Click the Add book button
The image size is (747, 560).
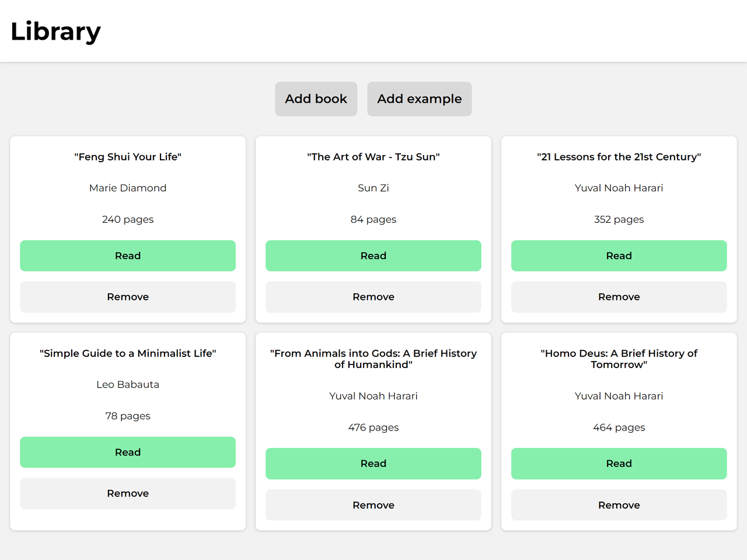point(316,99)
